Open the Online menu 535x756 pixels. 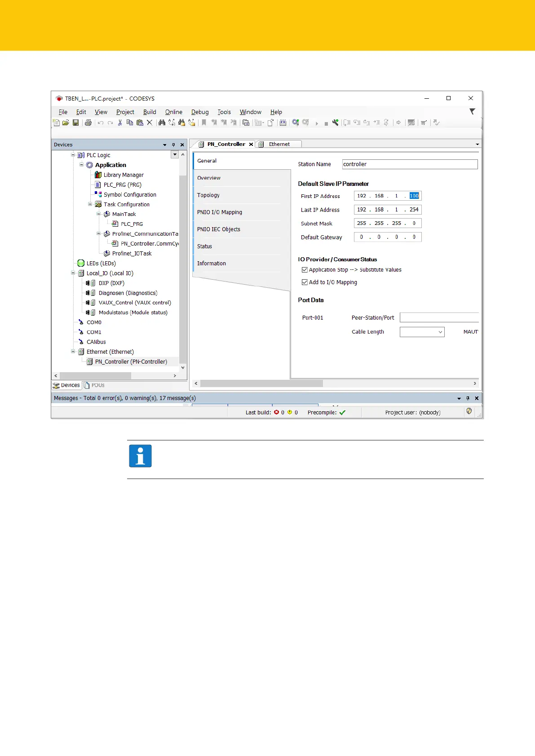pyautogui.click(x=174, y=112)
